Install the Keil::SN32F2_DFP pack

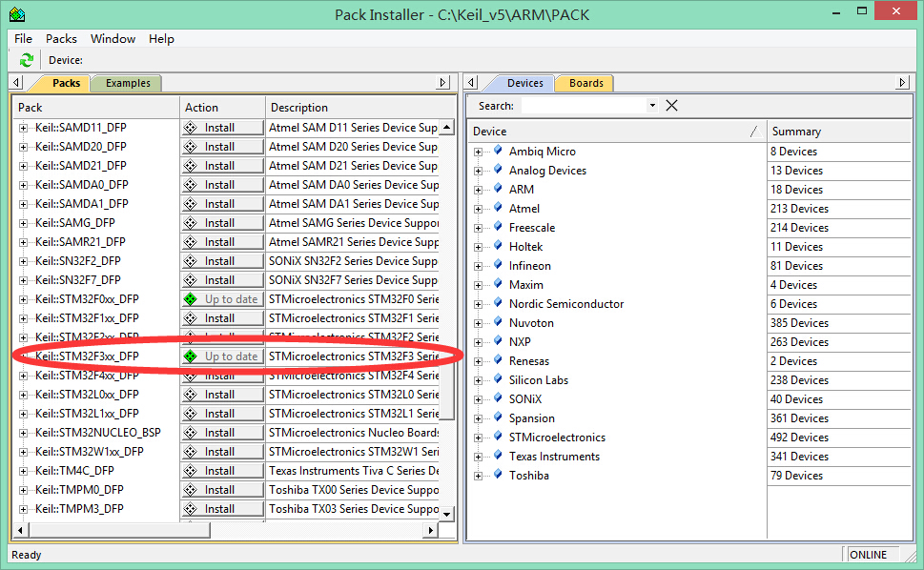tap(222, 261)
